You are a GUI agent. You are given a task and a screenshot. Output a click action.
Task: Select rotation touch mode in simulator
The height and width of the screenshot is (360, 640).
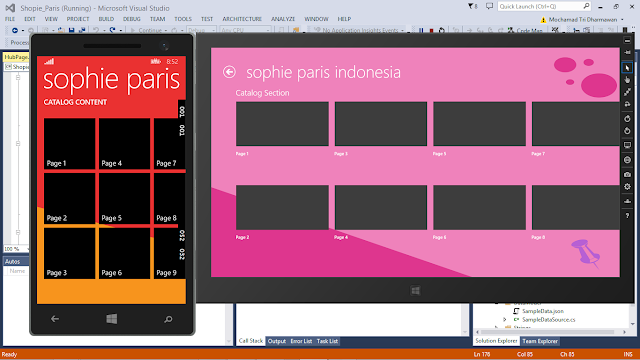click(627, 104)
